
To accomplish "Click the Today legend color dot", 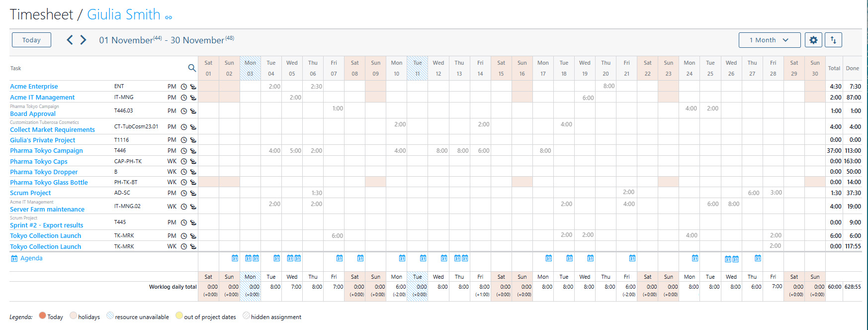I will (x=42, y=315).
